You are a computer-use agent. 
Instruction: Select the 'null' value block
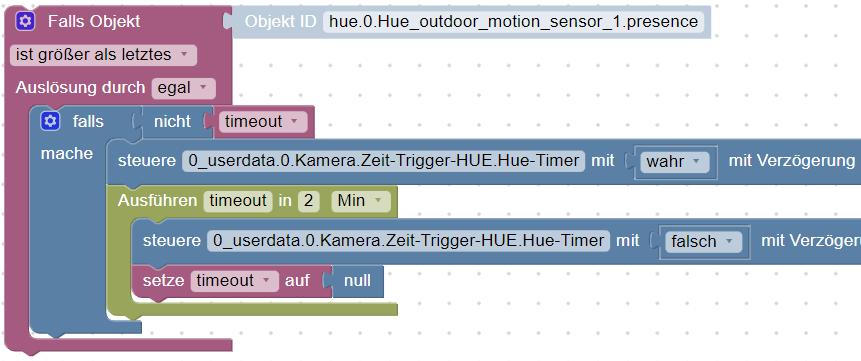tap(357, 281)
